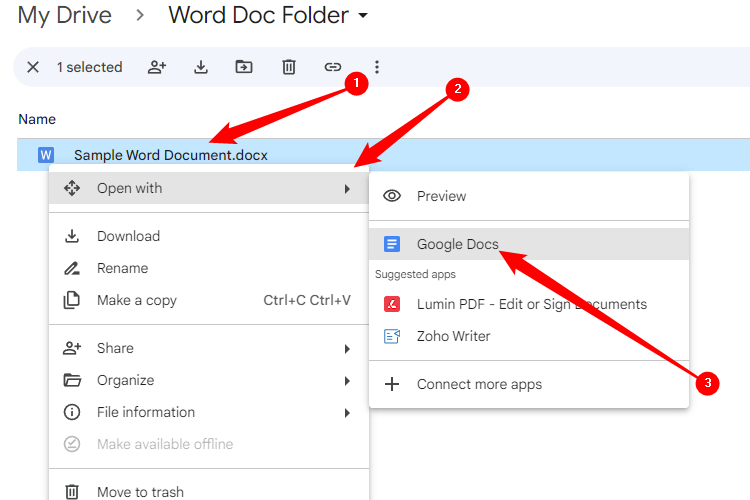Choose Make a copy in context menu
This screenshot has width=750, height=500.
pyautogui.click(x=136, y=300)
